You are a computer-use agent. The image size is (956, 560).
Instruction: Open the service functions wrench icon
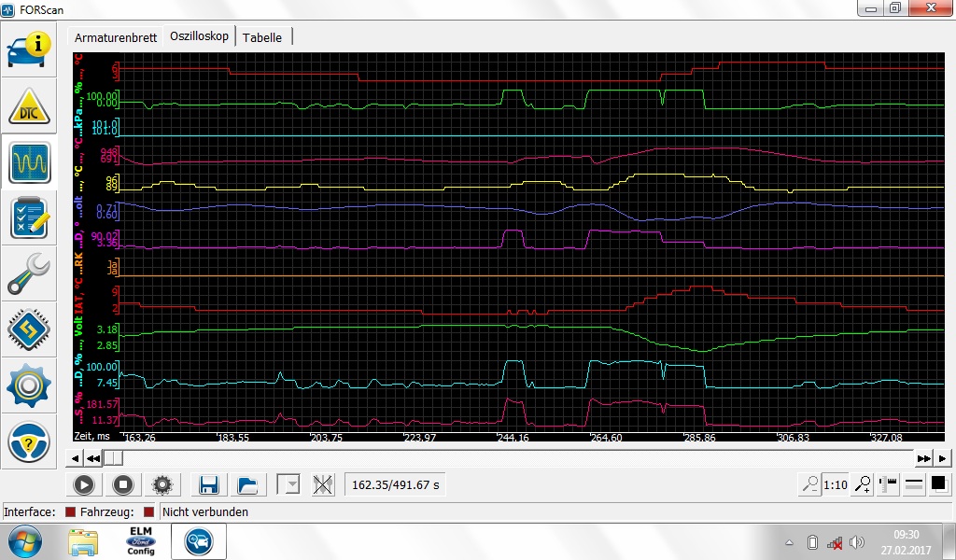[x=29, y=273]
